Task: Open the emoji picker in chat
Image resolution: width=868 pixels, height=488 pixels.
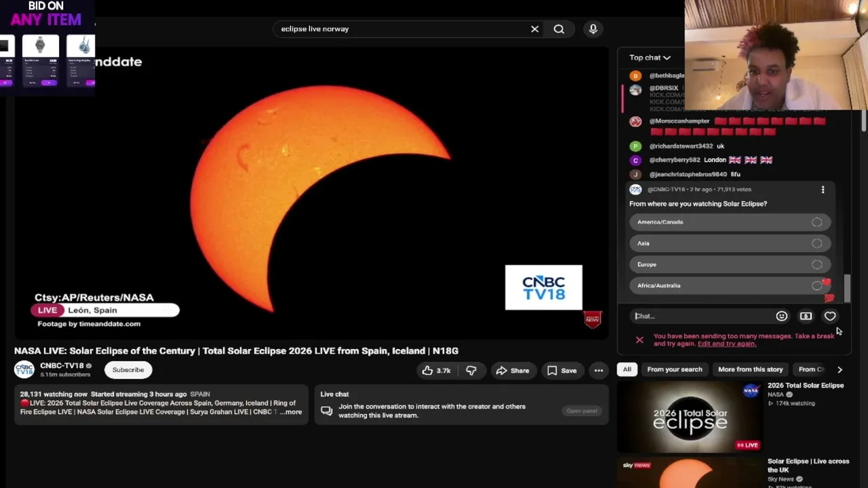Action: [x=782, y=316]
